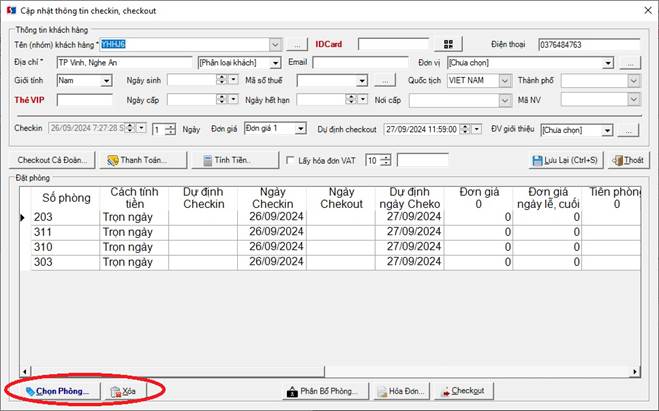
Task: Click the Thẻ VIP input field
Action: tap(85, 100)
